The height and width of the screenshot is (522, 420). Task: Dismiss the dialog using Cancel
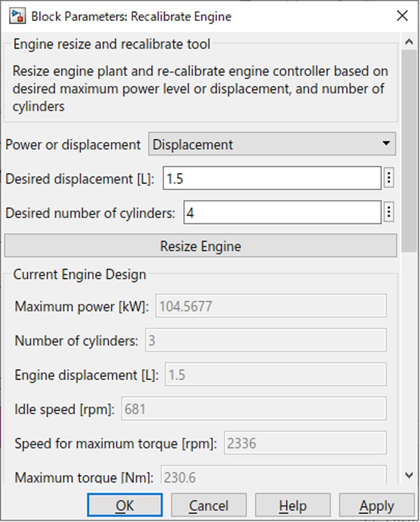208,505
